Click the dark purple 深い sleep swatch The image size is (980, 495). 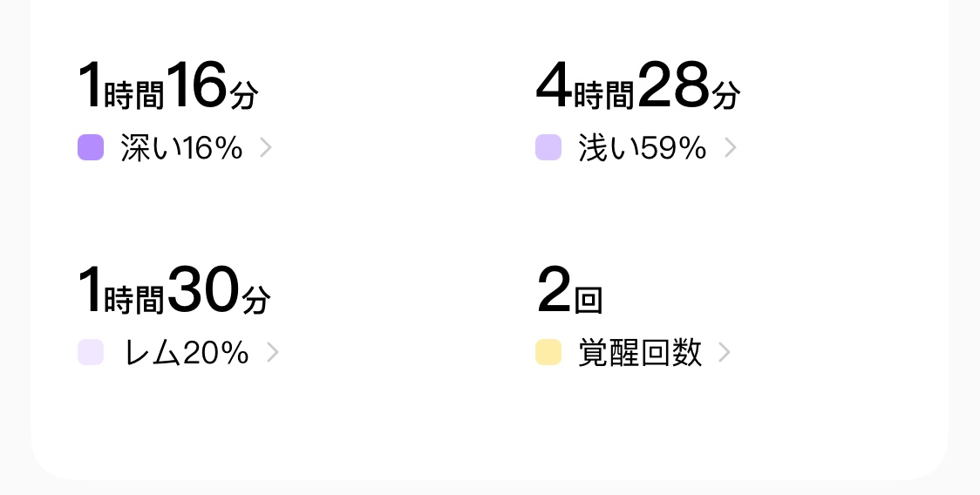click(x=91, y=147)
